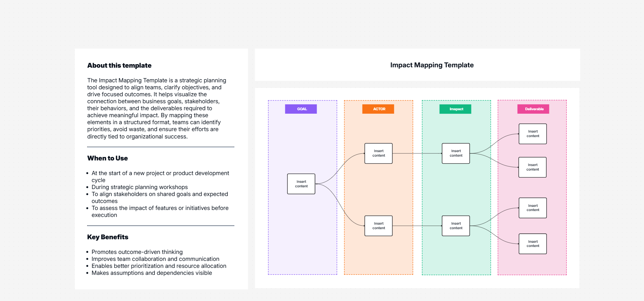Select the 'Impact Mapping Template' title
Viewport: 644px width, 301px height.
(x=432, y=65)
